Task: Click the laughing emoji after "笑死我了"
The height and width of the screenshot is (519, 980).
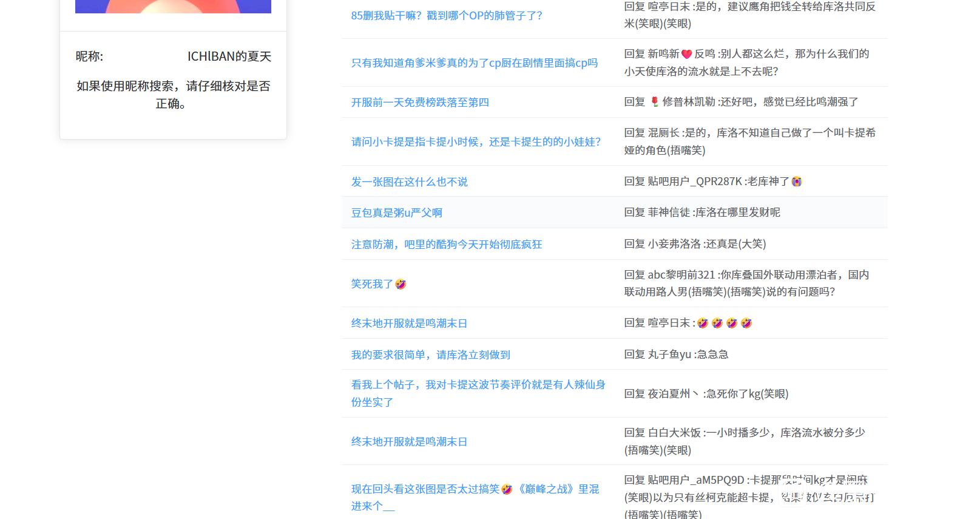Action: click(x=400, y=284)
